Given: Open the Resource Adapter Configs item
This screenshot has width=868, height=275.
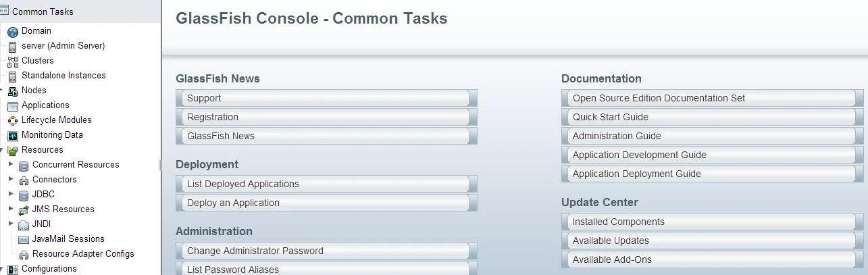Looking at the screenshot, I should pyautogui.click(x=83, y=254).
